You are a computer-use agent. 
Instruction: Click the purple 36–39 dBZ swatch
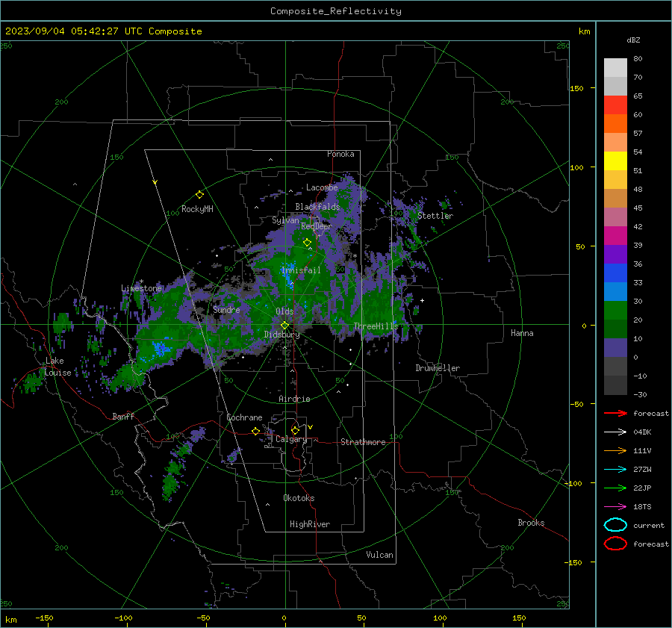(615, 254)
